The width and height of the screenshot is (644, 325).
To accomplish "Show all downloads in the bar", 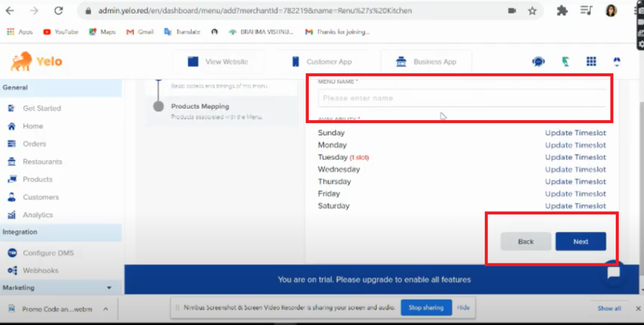I will tap(609, 309).
